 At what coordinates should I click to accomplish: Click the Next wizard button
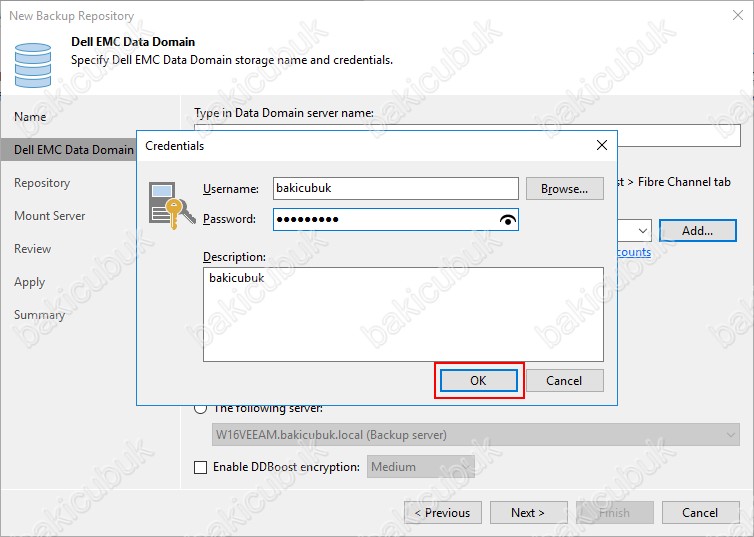point(528,512)
